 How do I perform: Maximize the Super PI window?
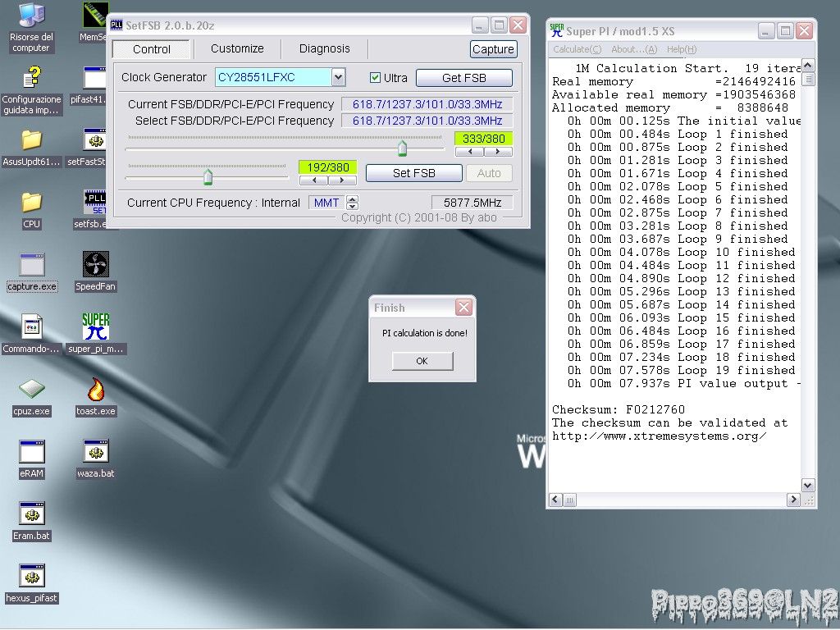point(785,31)
